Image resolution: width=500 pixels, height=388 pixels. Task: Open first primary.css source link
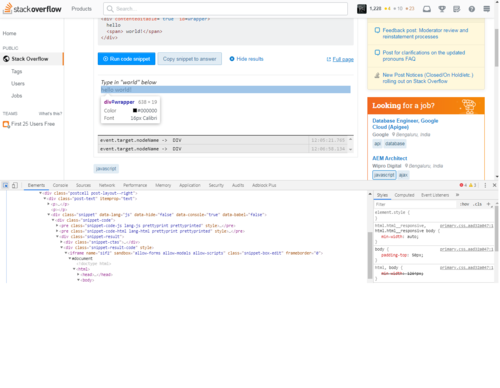pyautogui.click(x=466, y=226)
